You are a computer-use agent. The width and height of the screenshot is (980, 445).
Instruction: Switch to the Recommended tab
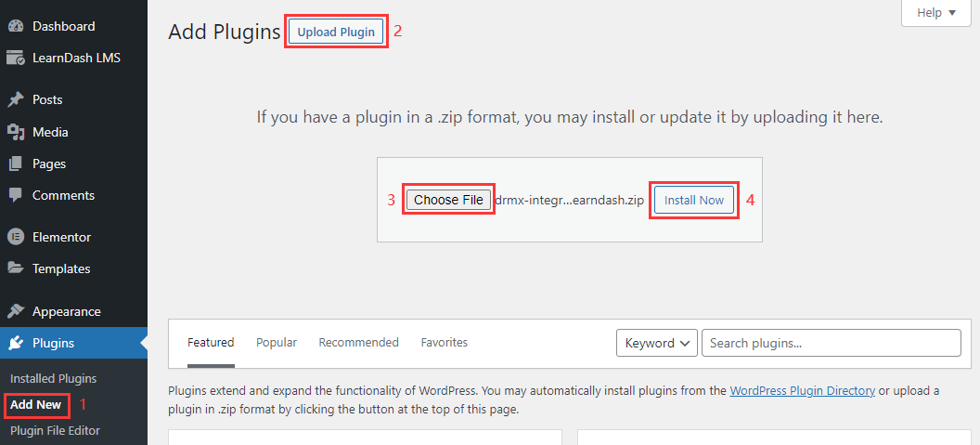358,343
